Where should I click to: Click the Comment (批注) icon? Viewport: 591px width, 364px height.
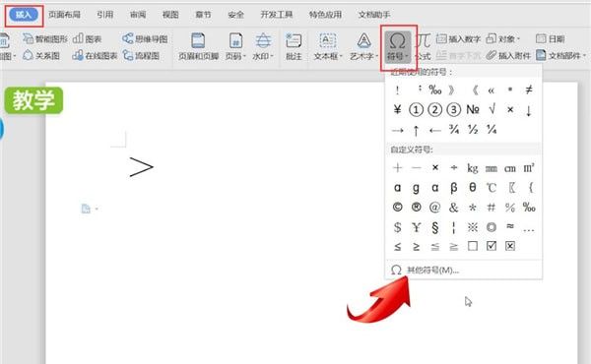tap(294, 40)
